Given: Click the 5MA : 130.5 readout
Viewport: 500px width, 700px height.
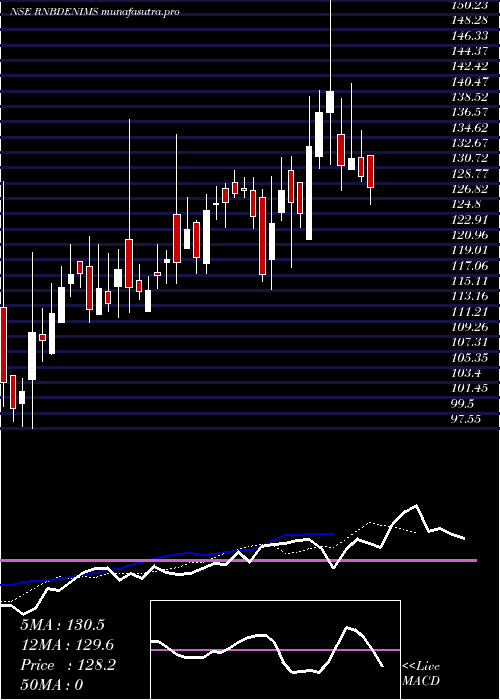Looking at the screenshot, I should [x=62, y=625].
